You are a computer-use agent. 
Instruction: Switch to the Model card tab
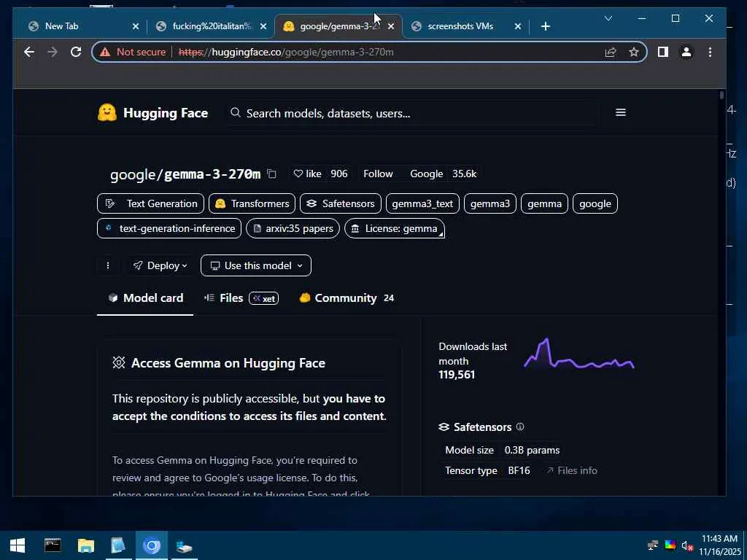point(145,298)
